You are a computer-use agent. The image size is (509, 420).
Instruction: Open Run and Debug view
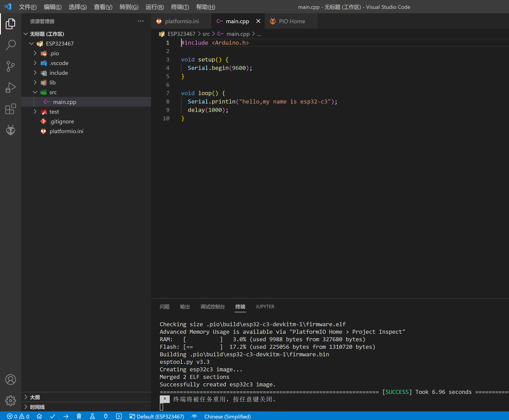pos(10,88)
